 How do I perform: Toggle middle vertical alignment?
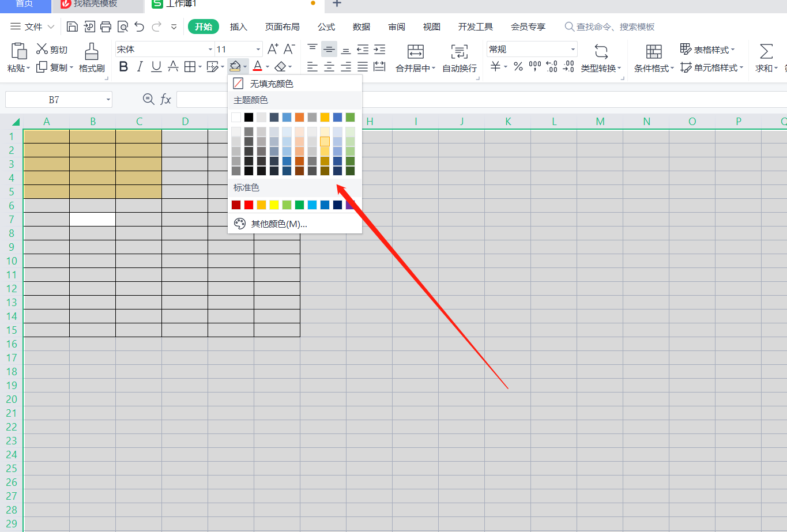(329, 49)
